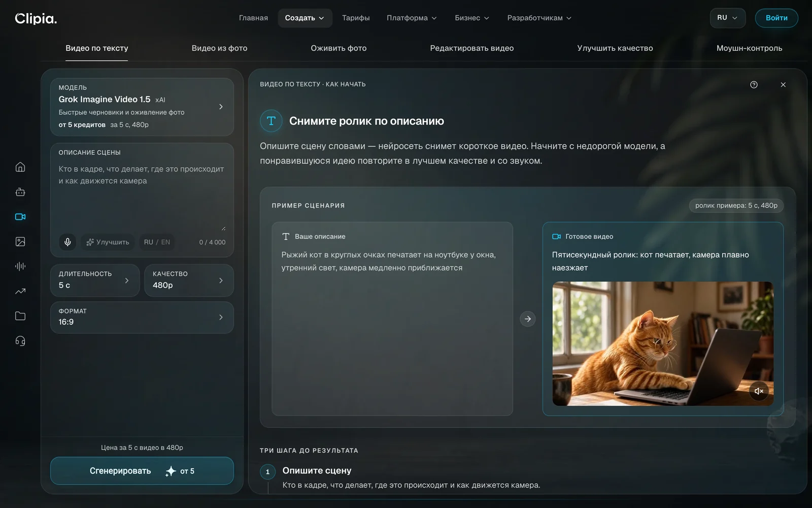Open the Платформа dropdown menu
The height and width of the screenshot is (508, 812).
(x=412, y=18)
